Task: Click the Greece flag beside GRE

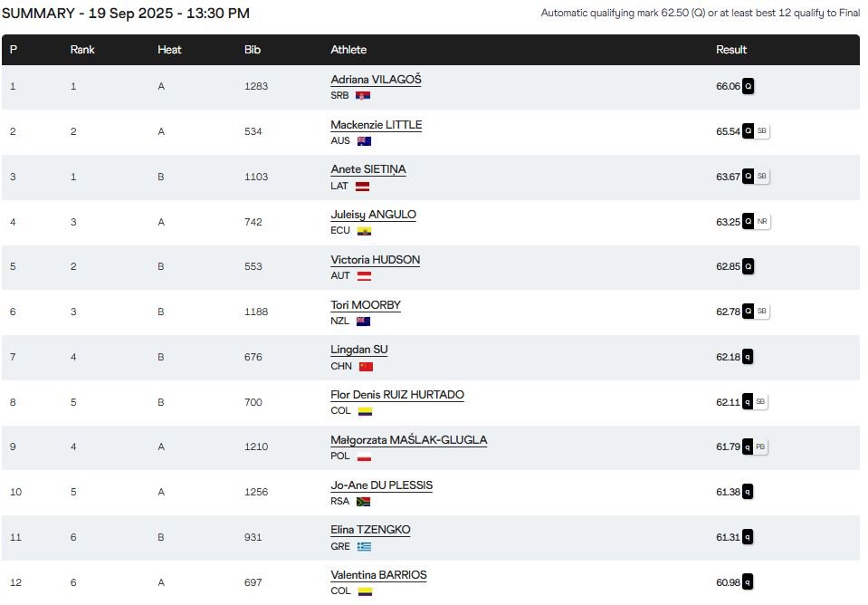Action: tap(364, 547)
